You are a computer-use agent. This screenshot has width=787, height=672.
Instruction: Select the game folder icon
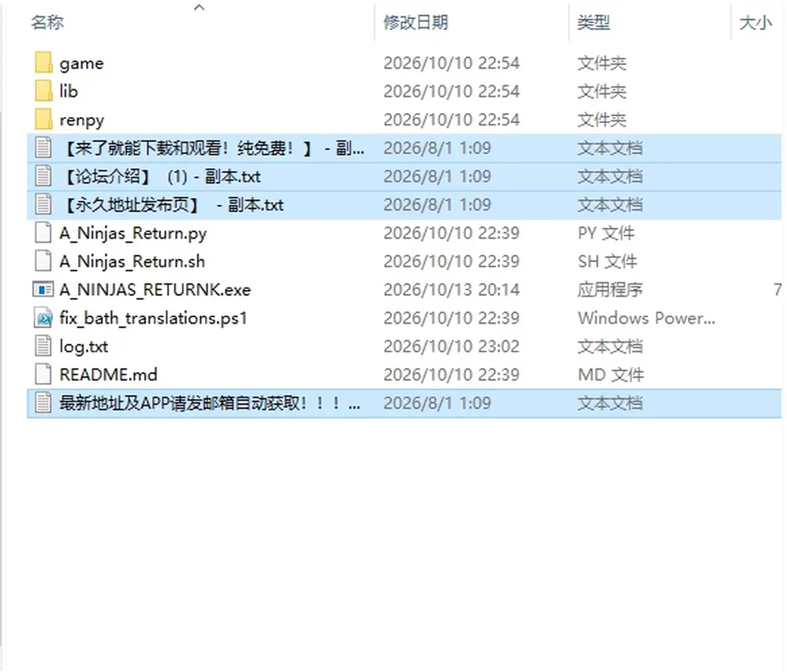[x=43, y=63]
